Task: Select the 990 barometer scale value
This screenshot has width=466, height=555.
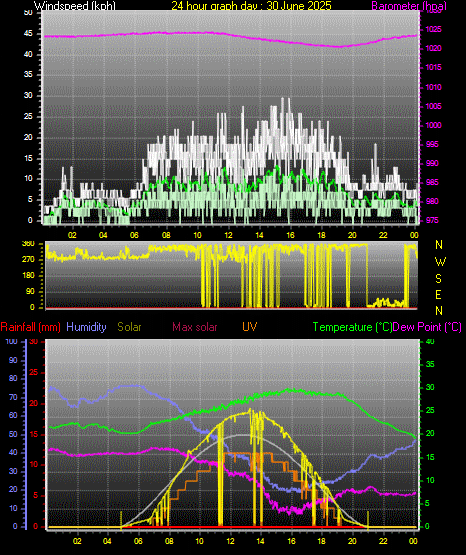Action: click(x=432, y=163)
